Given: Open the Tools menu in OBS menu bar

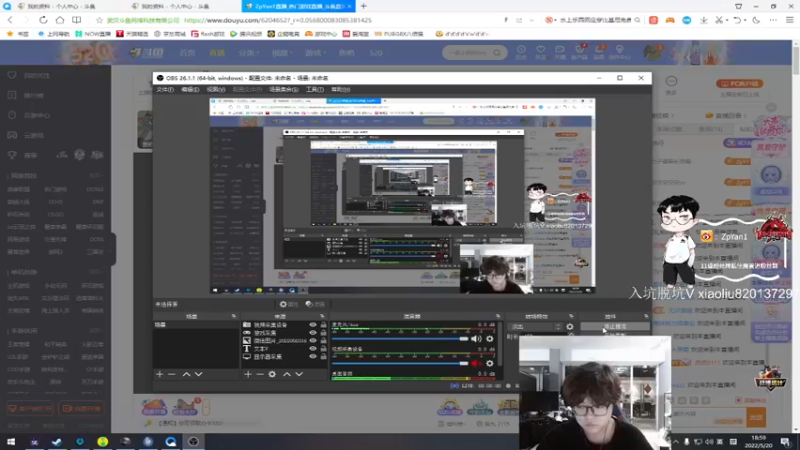Looking at the screenshot, I should pos(315,89).
